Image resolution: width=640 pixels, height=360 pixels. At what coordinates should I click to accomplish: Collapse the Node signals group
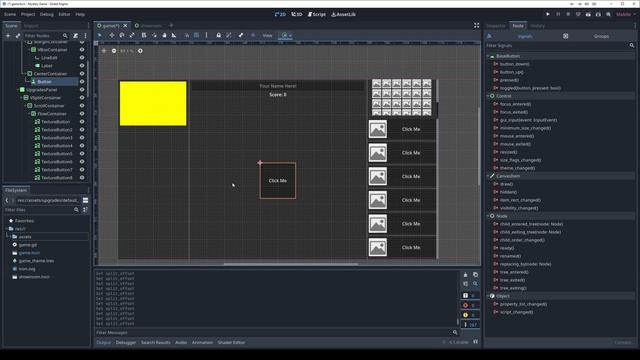click(x=488, y=216)
